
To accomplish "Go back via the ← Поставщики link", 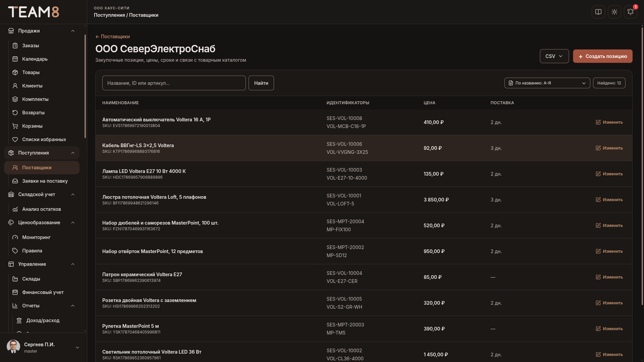I will pyautogui.click(x=113, y=37).
